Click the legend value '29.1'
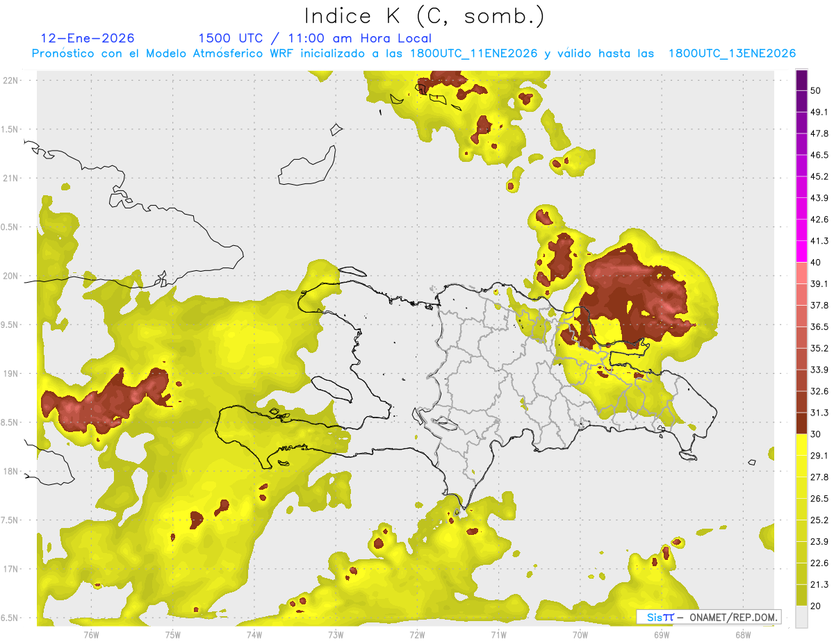Screen dimensions: 834x644 (819, 456)
